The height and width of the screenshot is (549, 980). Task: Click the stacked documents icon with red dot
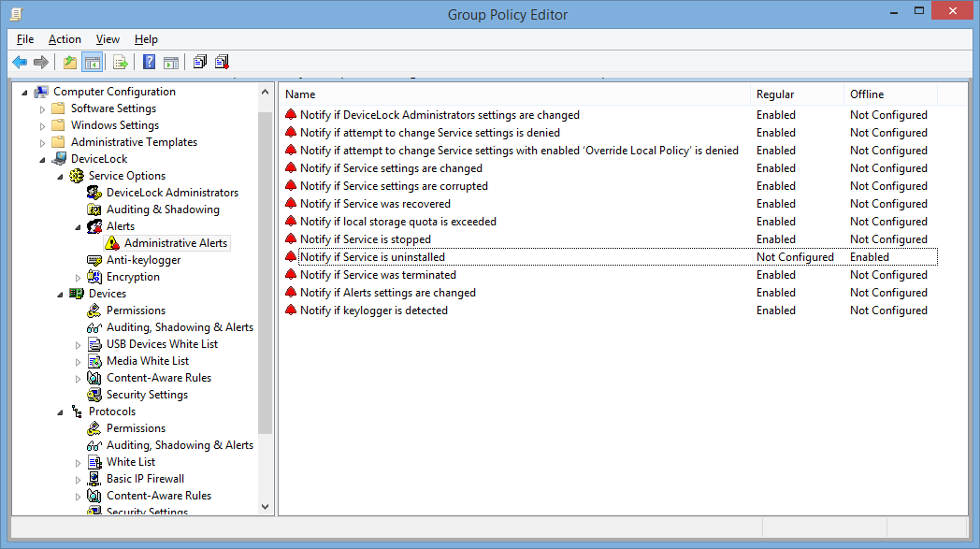tap(222, 62)
